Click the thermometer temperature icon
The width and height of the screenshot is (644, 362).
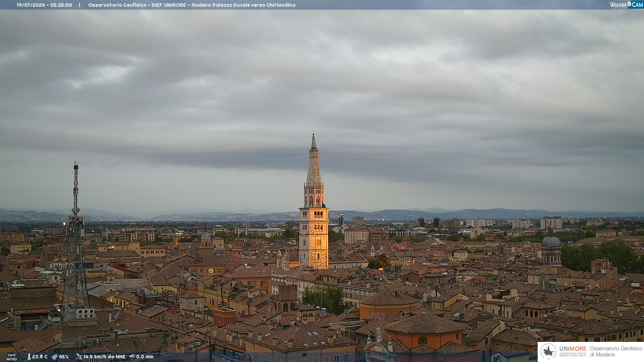pyautogui.click(x=29, y=357)
